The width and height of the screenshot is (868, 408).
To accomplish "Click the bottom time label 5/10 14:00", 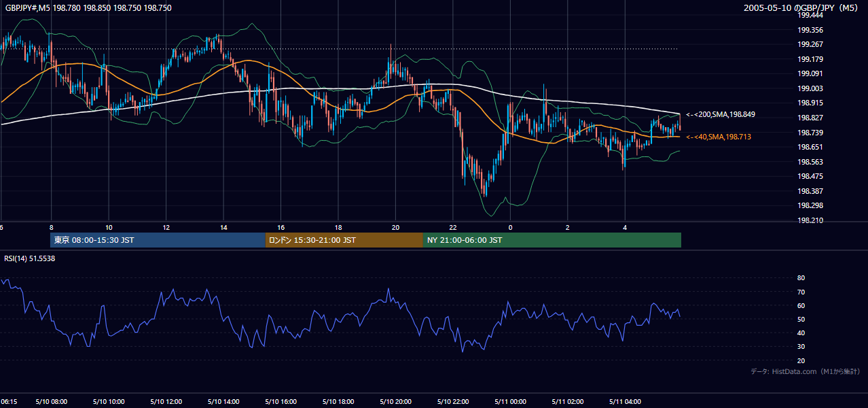I will coord(223,402).
